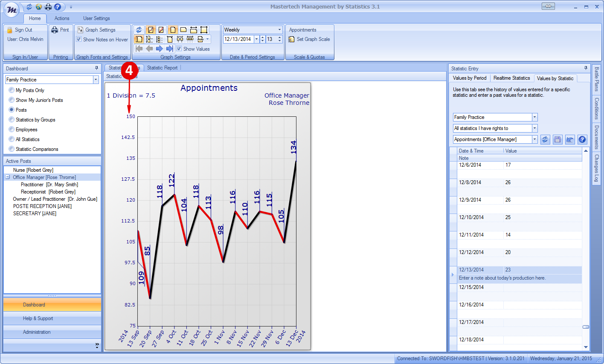Click the globe icon in title bar
The height and width of the screenshot is (364, 604).
[x=38, y=7]
